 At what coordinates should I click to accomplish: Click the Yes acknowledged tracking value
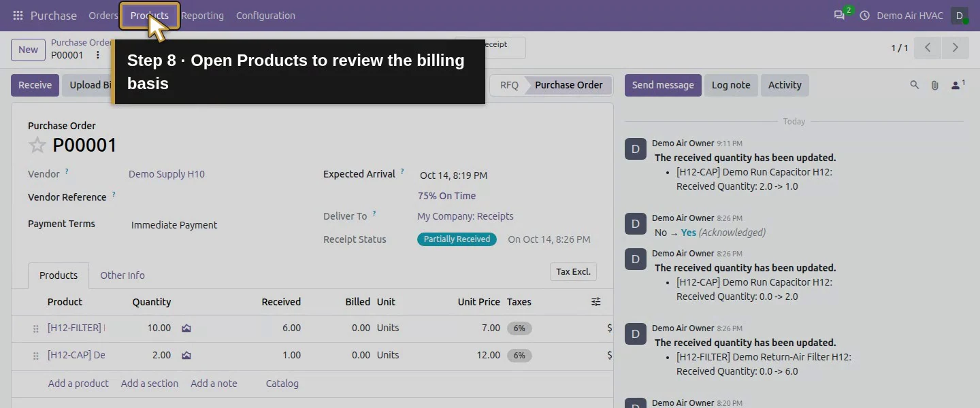coord(689,233)
